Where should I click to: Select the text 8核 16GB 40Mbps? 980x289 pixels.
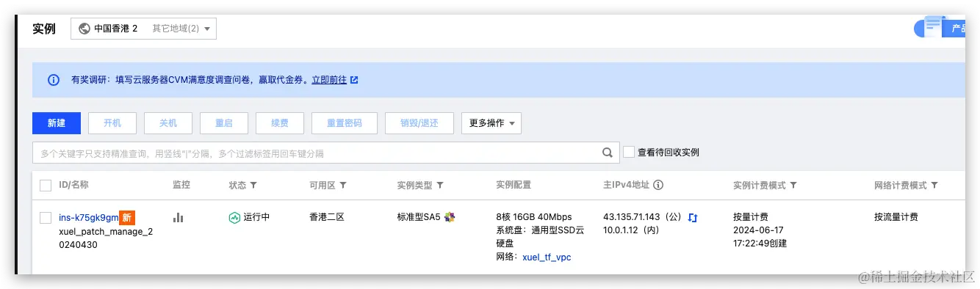pyautogui.click(x=534, y=217)
